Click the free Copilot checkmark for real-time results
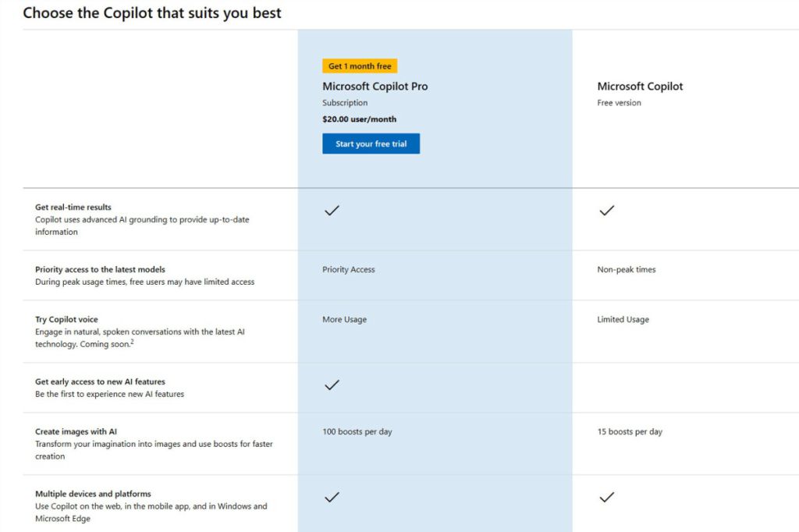The image size is (799, 532). pyautogui.click(x=606, y=211)
